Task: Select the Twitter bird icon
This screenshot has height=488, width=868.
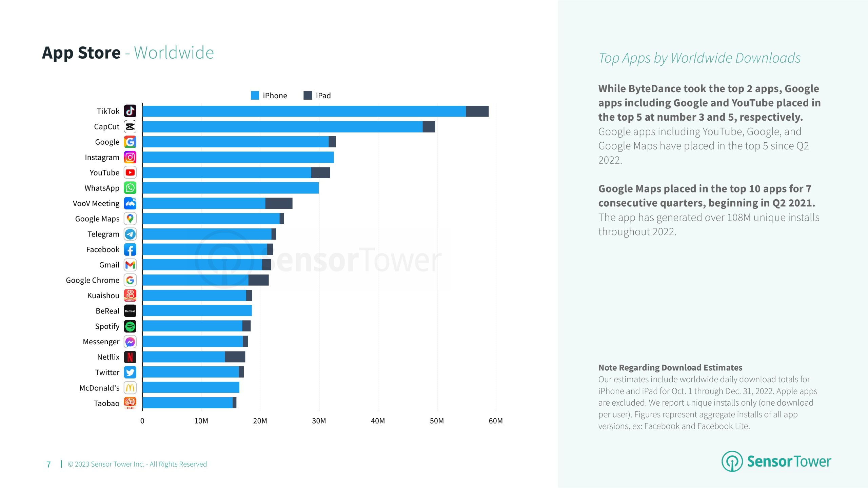Action: (x=130, y=372)
